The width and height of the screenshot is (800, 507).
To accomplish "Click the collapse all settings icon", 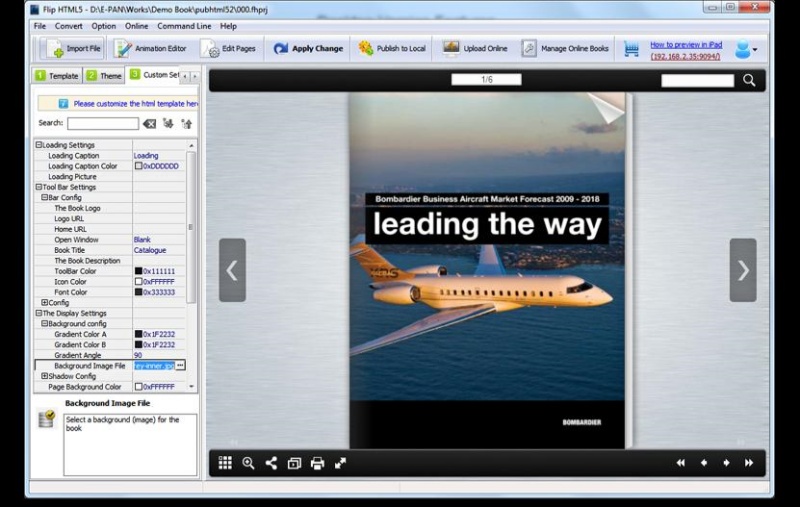I will [186, 123].
